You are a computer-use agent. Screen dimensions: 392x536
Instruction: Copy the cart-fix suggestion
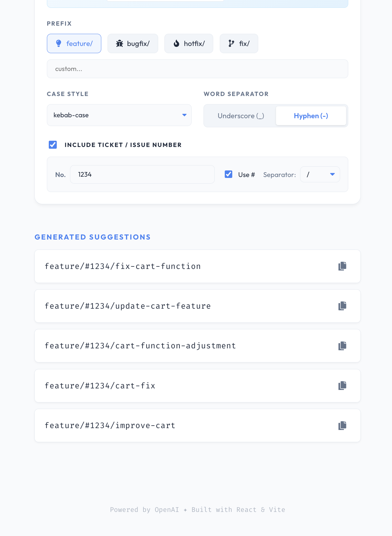coord(342,386)
